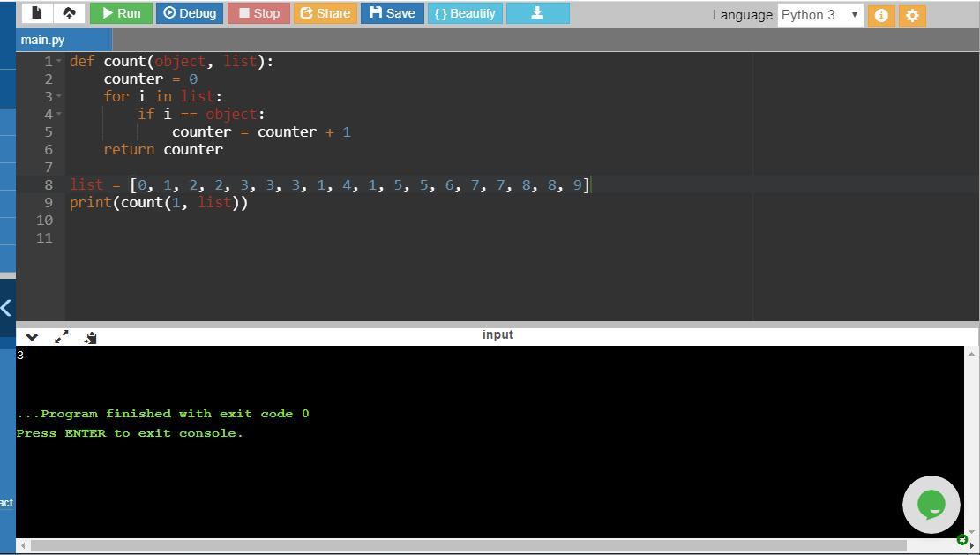Viewport: 980px width, 555px height.
Task: Fold the if block on line 4
Action: tap(59, 115)
